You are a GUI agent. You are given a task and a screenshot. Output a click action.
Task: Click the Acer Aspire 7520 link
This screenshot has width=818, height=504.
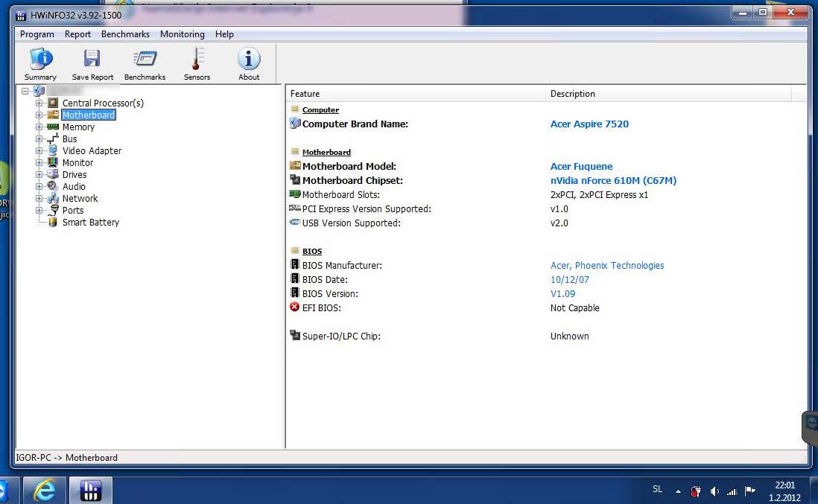589,124
